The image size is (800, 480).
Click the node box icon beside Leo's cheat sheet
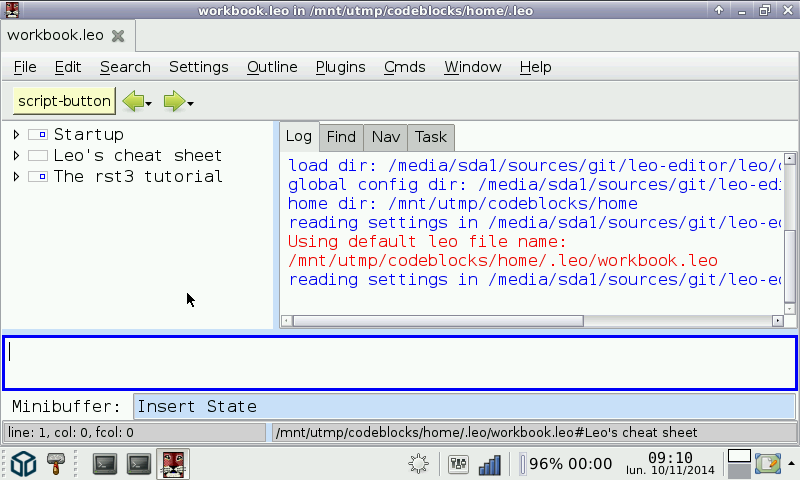click(x=38, y=156)
